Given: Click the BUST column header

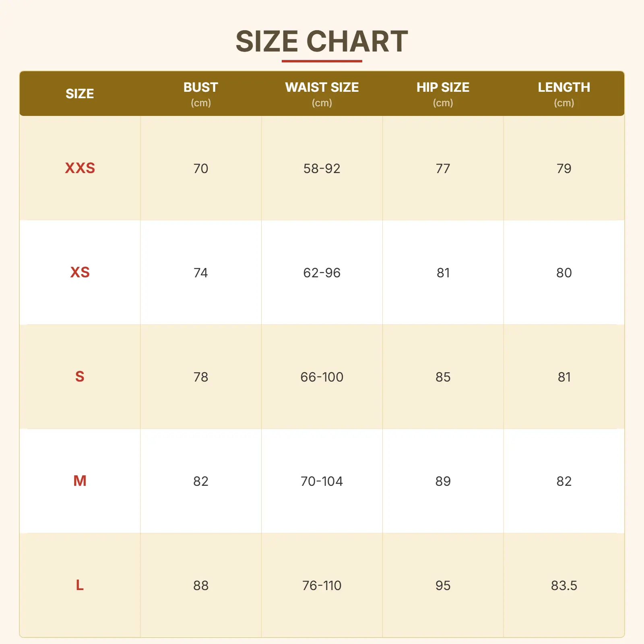Looking at the screenshot, I should (200, 88).
